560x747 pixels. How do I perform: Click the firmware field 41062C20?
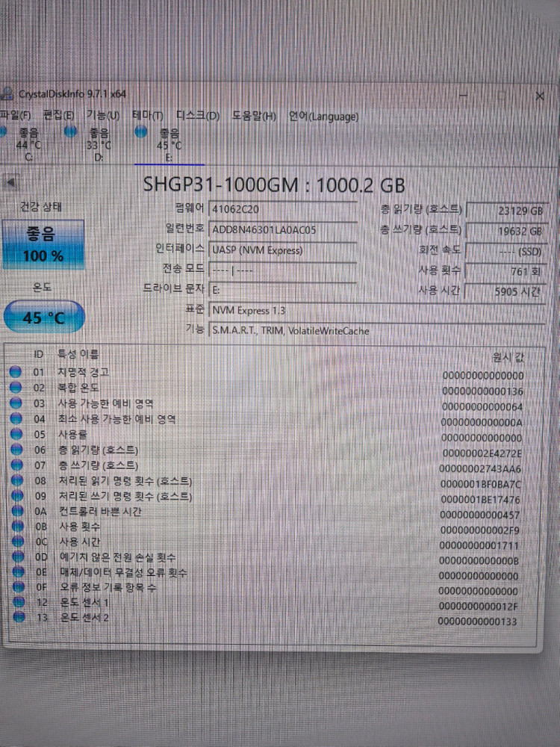click(x=283, y=209)
